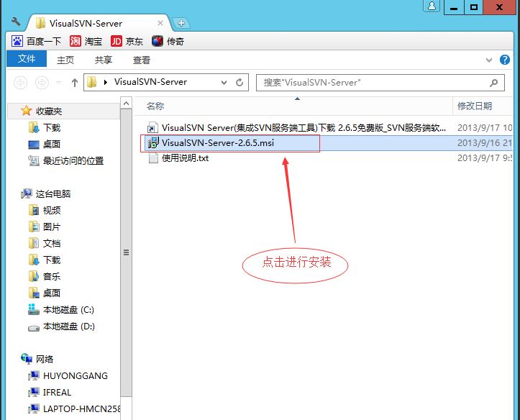Open the 文件 ribbon menu
Viewport: 520px width, 420px height.
pyautogui.click(x=27, y=59)
